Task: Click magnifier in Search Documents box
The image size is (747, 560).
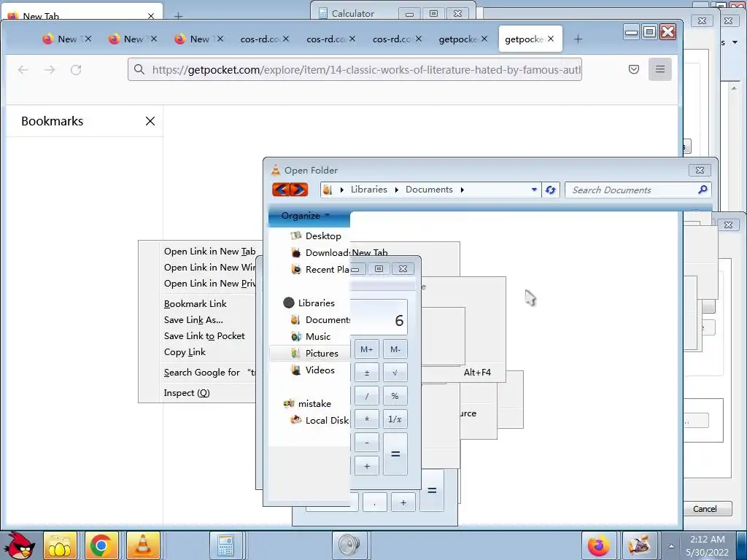Action: [x=703, y=190]
